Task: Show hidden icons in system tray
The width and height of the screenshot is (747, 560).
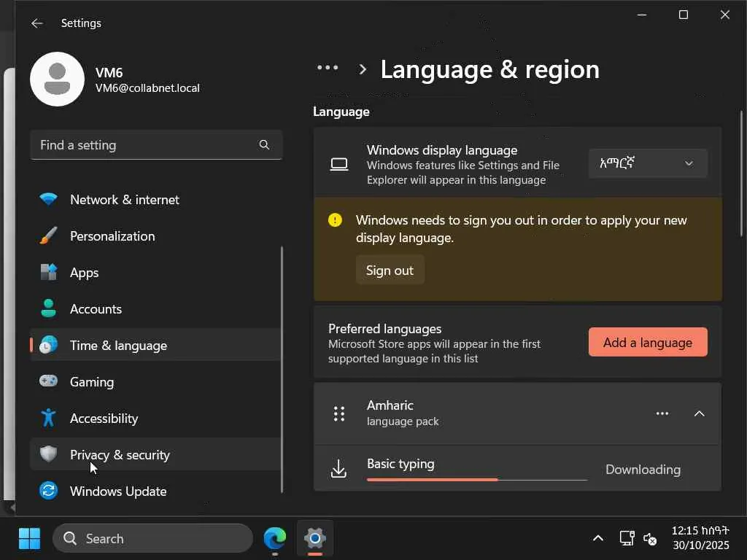Action: (598, 539)
